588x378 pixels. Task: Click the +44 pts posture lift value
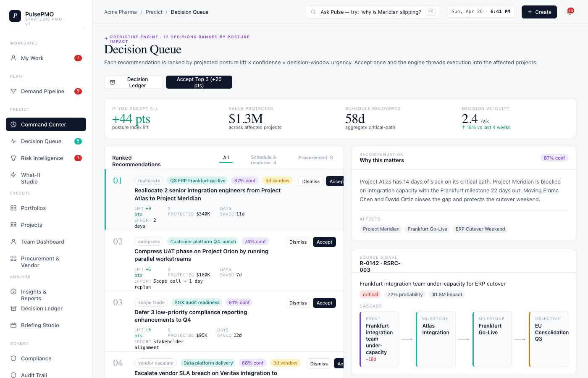point(131,119)
